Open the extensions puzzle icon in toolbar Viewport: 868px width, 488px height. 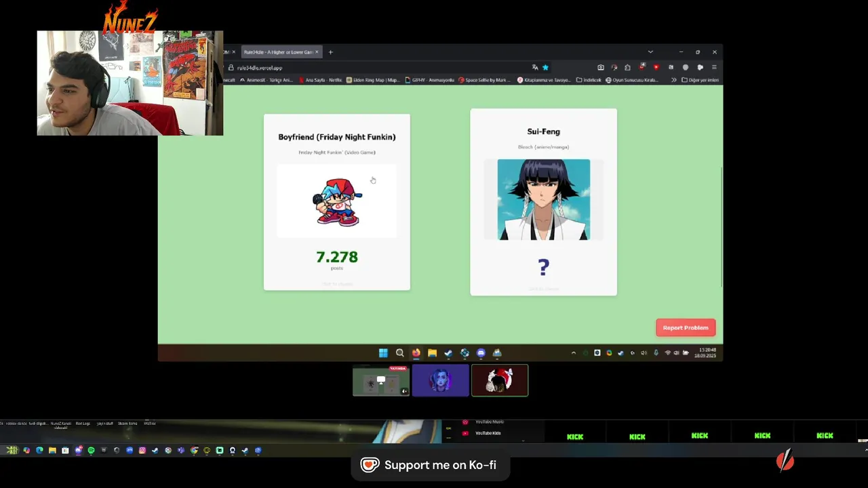627,68
